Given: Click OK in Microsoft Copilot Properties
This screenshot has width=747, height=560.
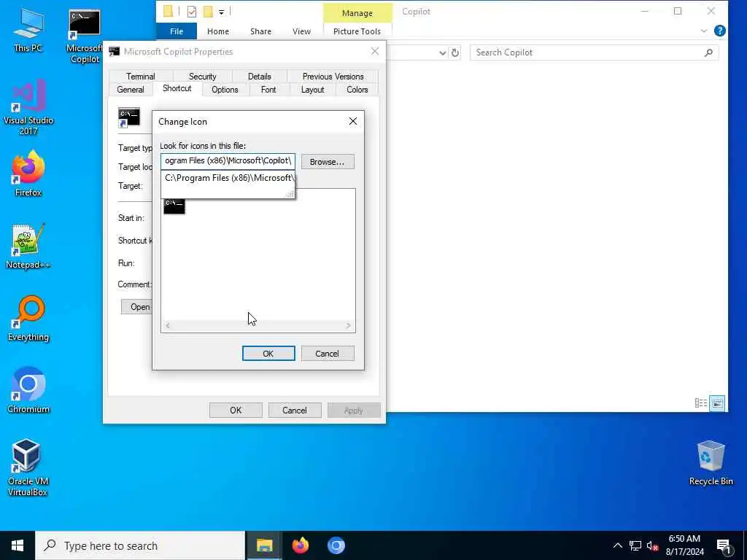Looking at the screenshot, I should click(236, 410).
